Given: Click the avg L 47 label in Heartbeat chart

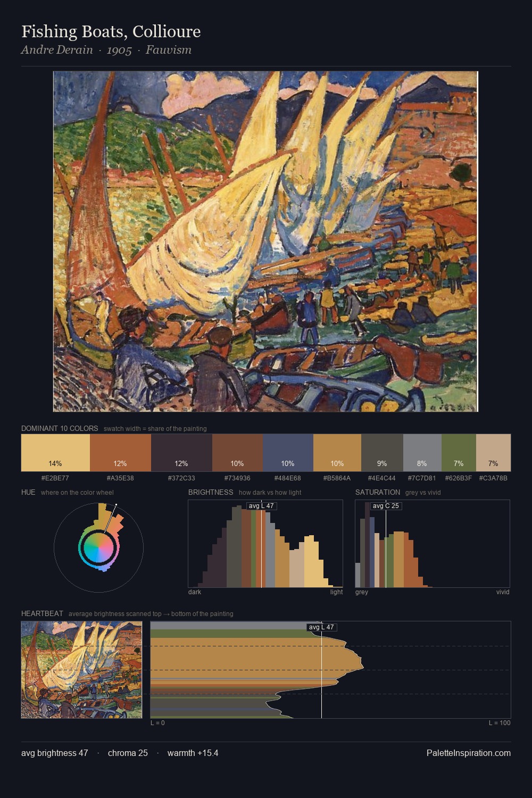Looking at the screenshot, I should (321, 627).
